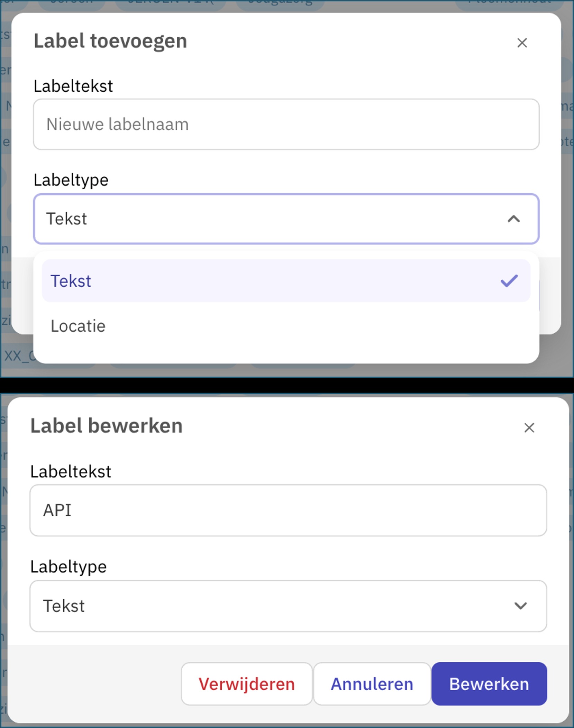
Task: Click the Annuleren button
Action: pos(372,684)
